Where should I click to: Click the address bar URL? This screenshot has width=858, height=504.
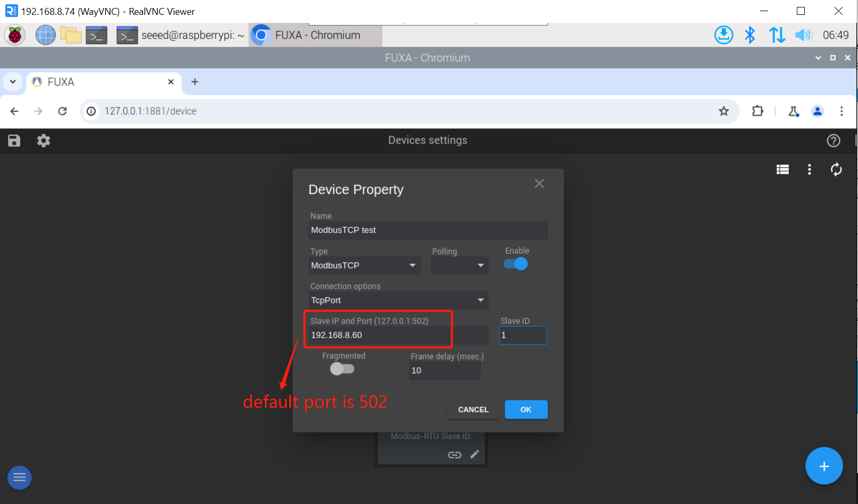point(151,111)
